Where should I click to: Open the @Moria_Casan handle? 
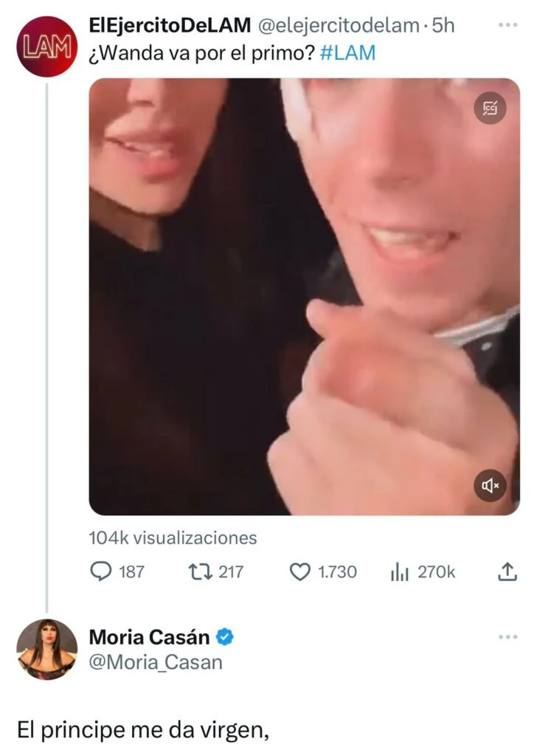tap(155, 662)
